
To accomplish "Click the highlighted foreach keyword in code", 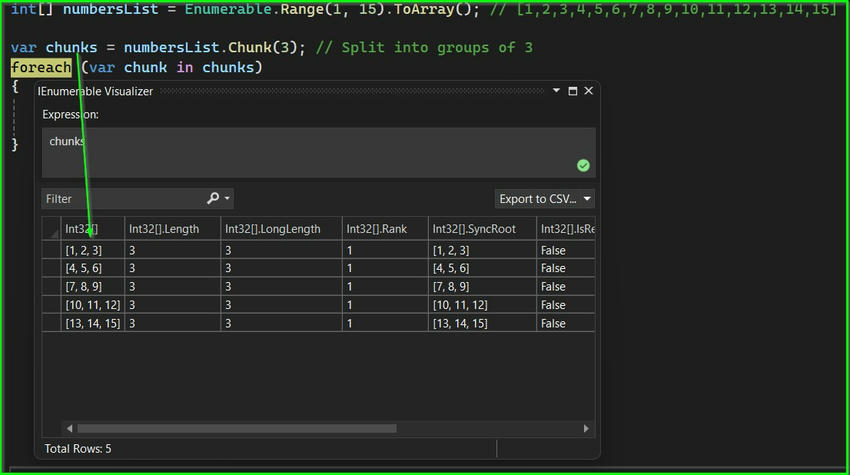I will (x=41, y=68).
